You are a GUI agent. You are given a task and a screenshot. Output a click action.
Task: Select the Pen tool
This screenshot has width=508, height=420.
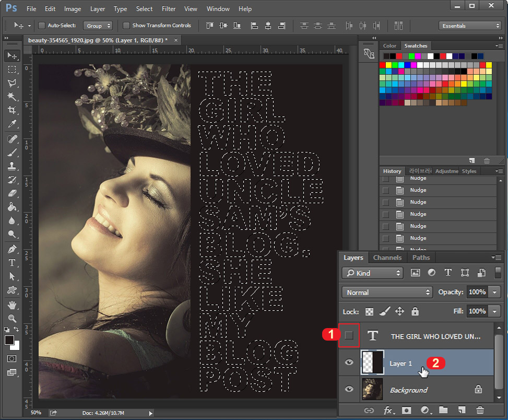pyautogui.click(x=12, y=249)
